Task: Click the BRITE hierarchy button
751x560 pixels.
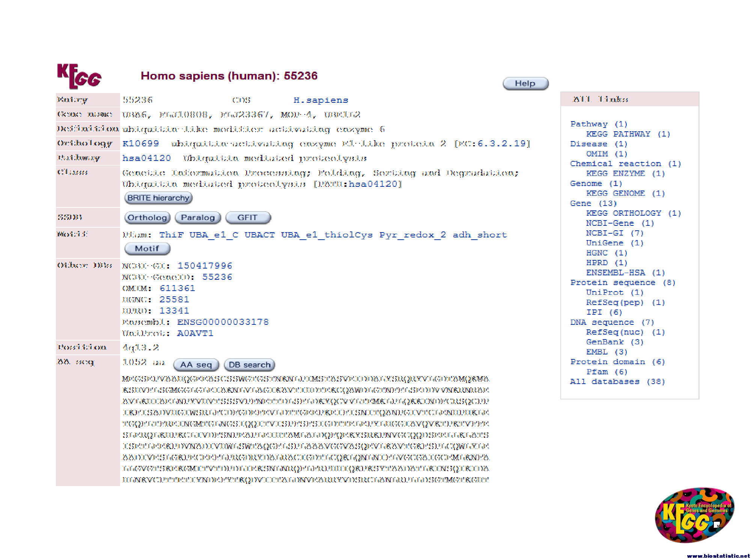Action: [x=158, y=198]
